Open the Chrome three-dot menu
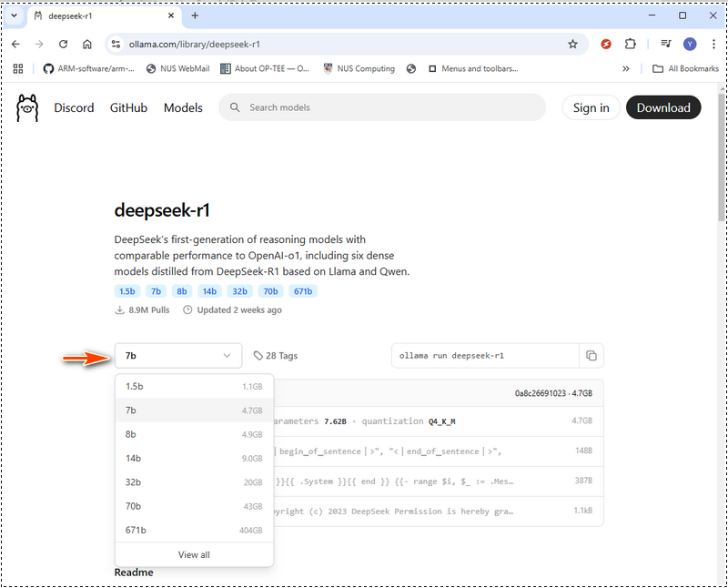The image size is (728, 588). click(713, 44)
